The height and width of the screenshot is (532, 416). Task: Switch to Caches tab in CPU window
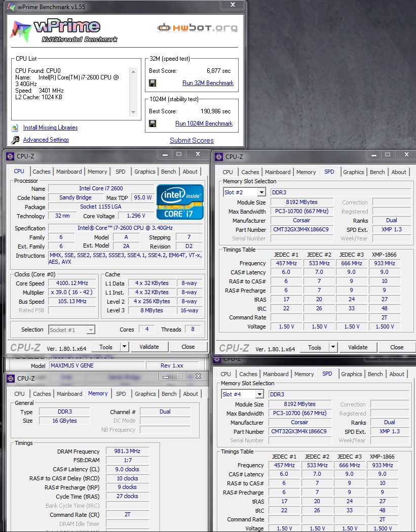coord(42,172)
